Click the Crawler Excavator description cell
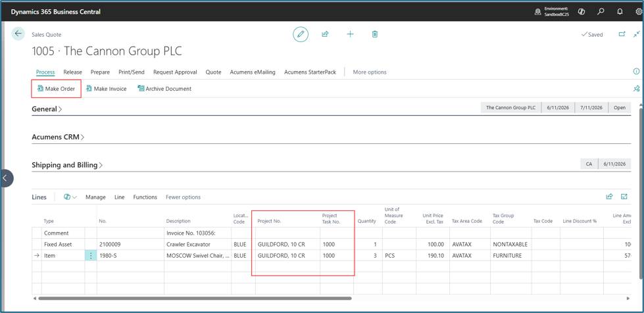 [197, 244]
